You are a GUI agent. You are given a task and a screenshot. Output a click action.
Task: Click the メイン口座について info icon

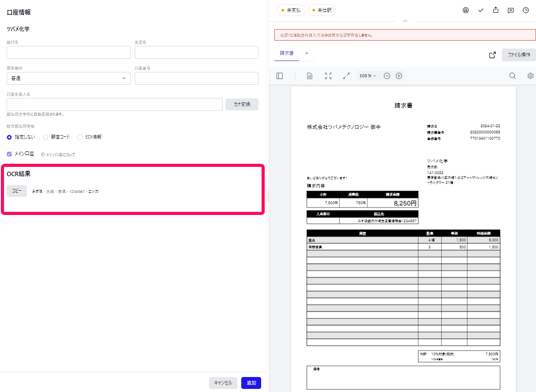pyautogui.click(x=43, y=155)
